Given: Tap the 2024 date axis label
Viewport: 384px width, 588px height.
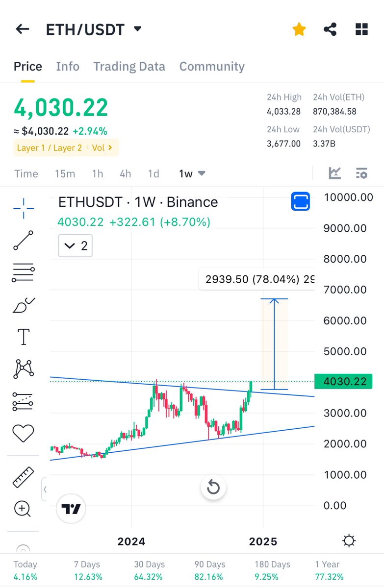Looking at the screenshot, I should 131,541.
